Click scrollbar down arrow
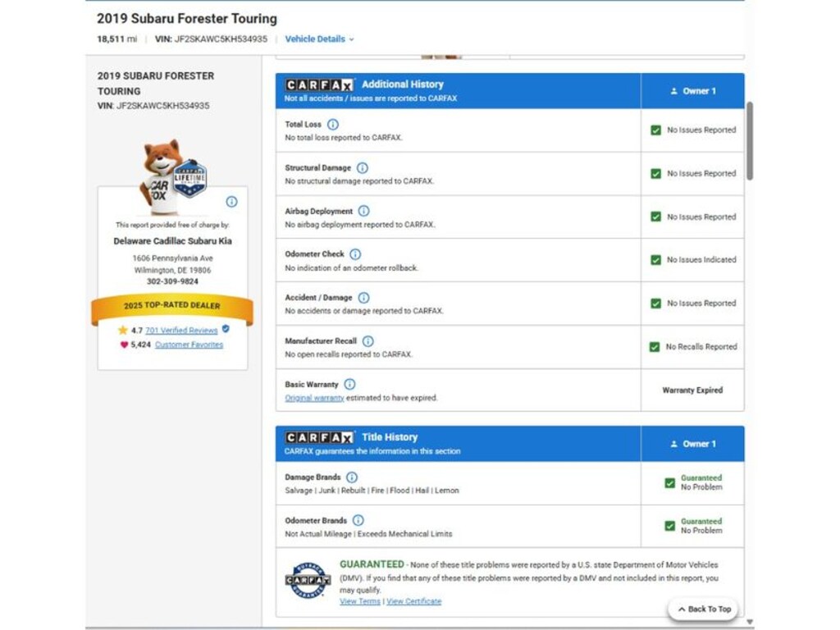This screenshot has width=840, height=630. (x=750, y=622)
